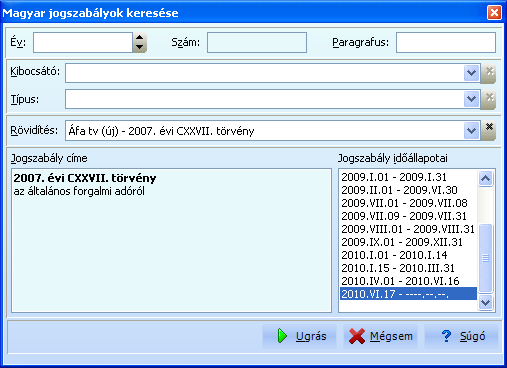Select time state 2010.IV.01 - 2010.VI.16

(x=408, y=281)
